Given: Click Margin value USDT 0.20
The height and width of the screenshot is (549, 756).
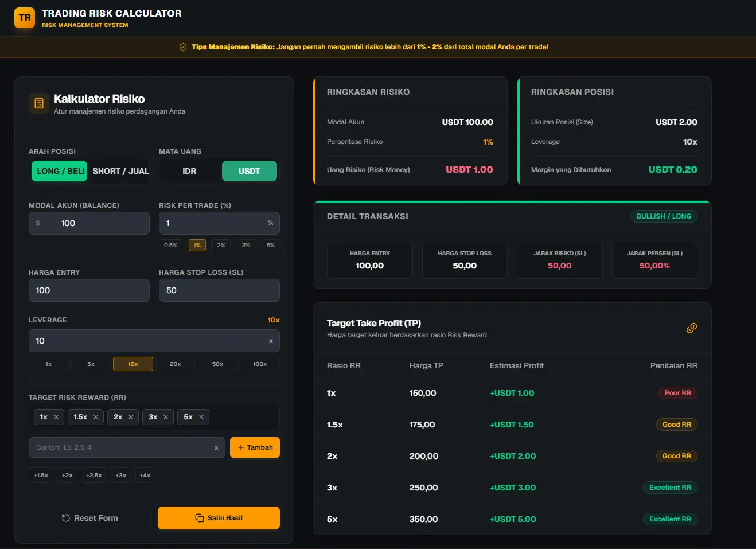Looking at the screenshot, I should click(x=673, y=169).
